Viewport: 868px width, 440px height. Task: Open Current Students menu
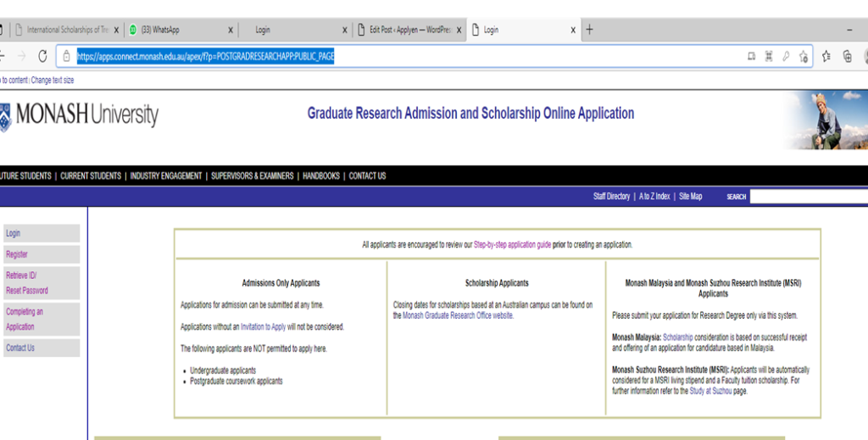click(x=91, y=176)
